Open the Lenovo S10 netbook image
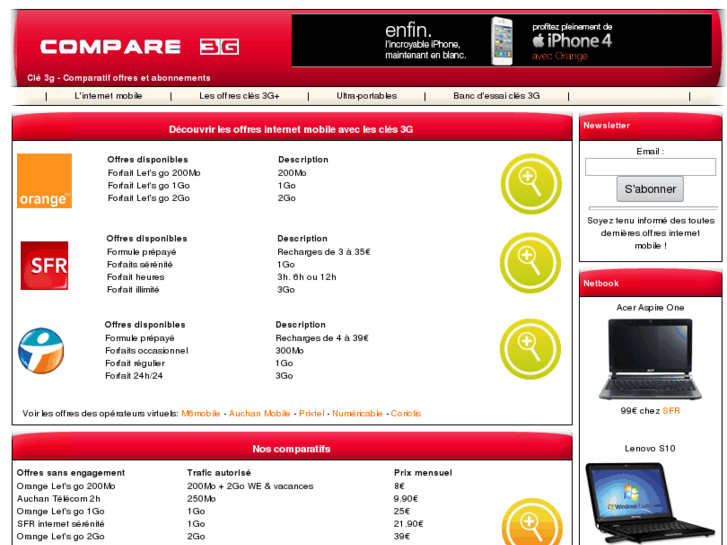The height and width of the screenshot is (545, 727). (650, 503)
